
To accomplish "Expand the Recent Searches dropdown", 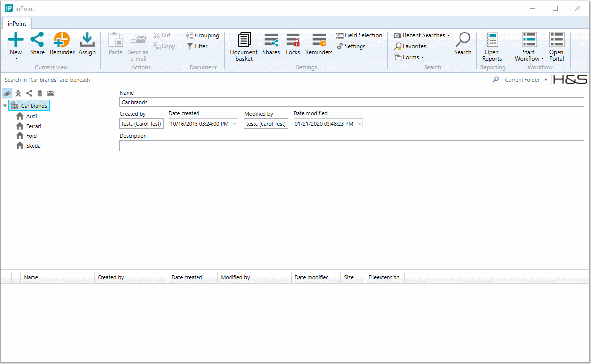I will click(448, 35).
